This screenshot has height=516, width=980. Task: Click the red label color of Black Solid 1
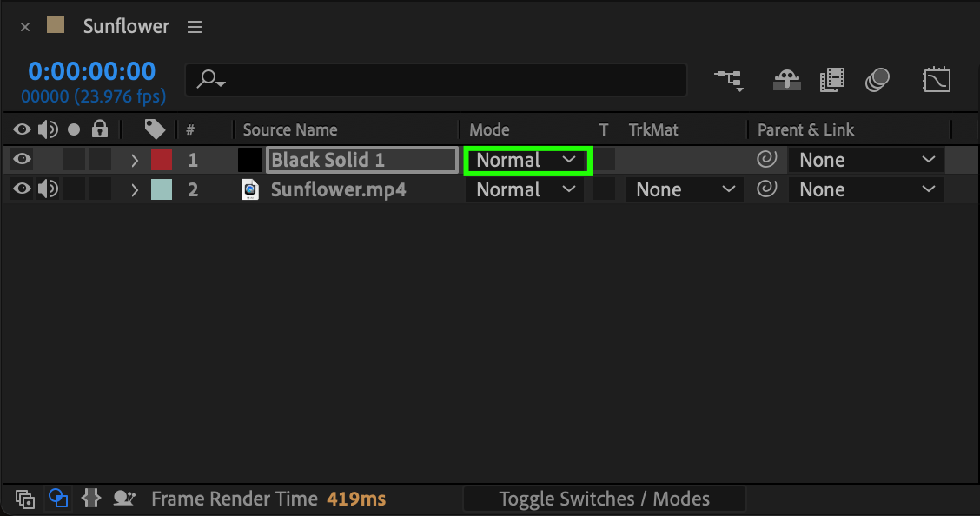click(162, 160)
